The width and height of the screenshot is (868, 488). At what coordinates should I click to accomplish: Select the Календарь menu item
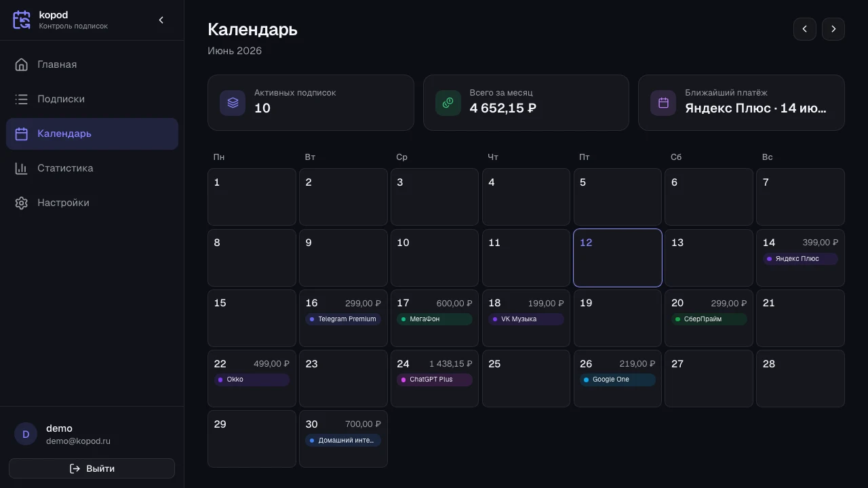[x=92, y=134]
